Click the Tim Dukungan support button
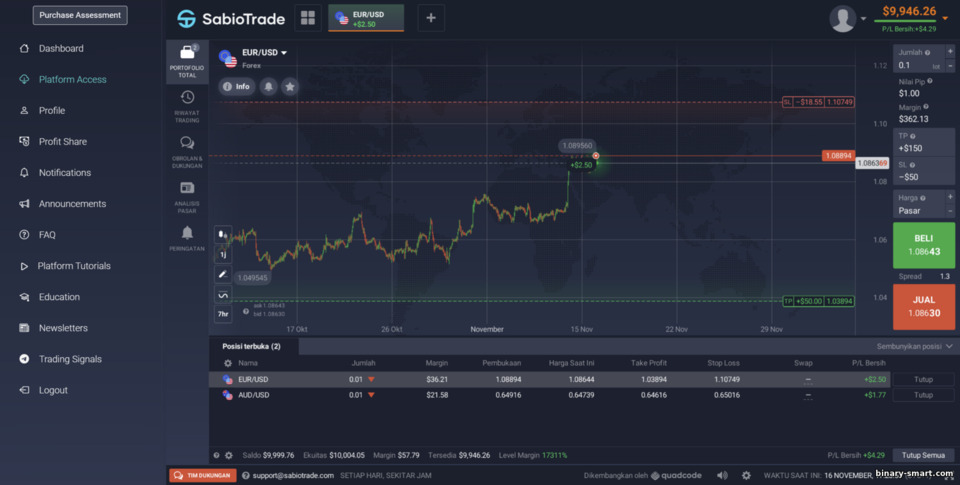The image size is (960, 485). click(203, 475)
